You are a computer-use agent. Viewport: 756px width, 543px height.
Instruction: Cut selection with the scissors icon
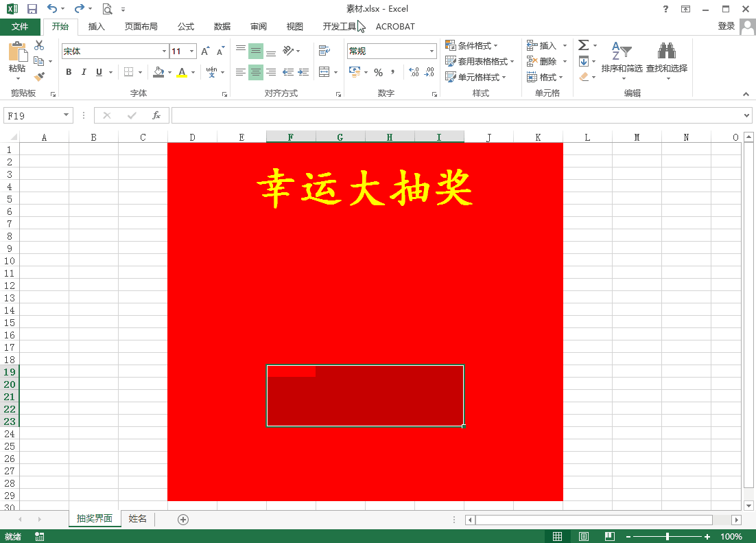point(39,45)
